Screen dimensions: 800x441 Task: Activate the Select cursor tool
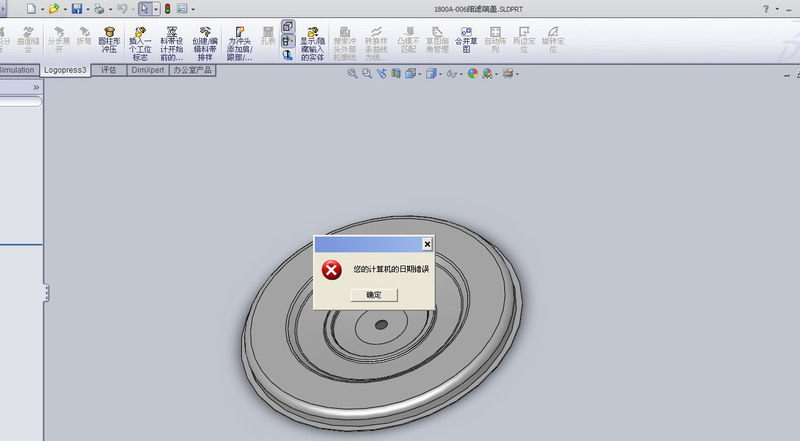[145, 9]
